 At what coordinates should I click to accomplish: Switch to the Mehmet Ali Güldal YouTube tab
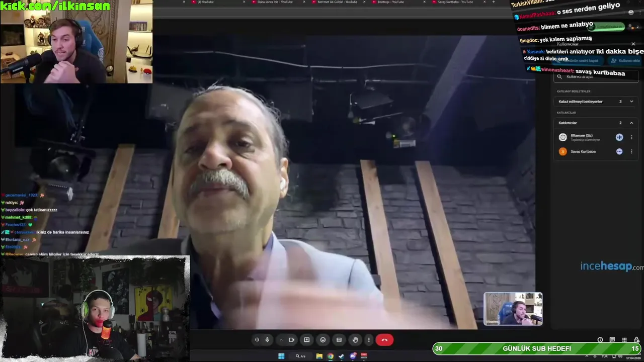click(x=337, y=2)
